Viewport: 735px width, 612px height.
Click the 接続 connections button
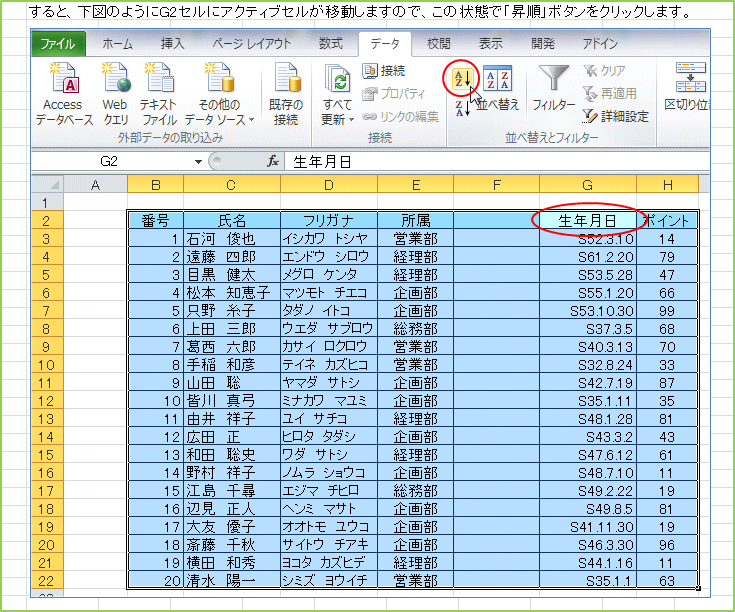[385, 71]
